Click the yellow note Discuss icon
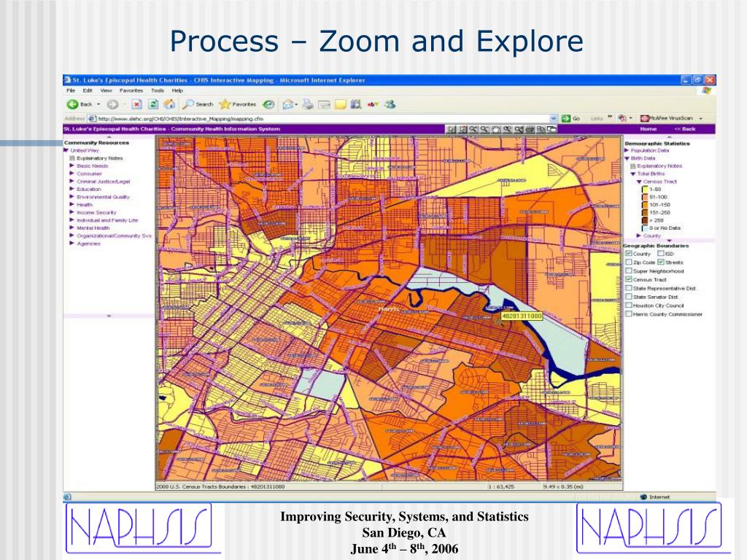The height and width of the screenshot is (560, 747). 340,104
